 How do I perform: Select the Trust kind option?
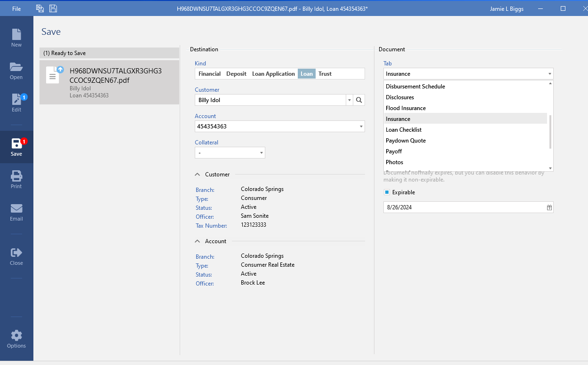point(325,74)
